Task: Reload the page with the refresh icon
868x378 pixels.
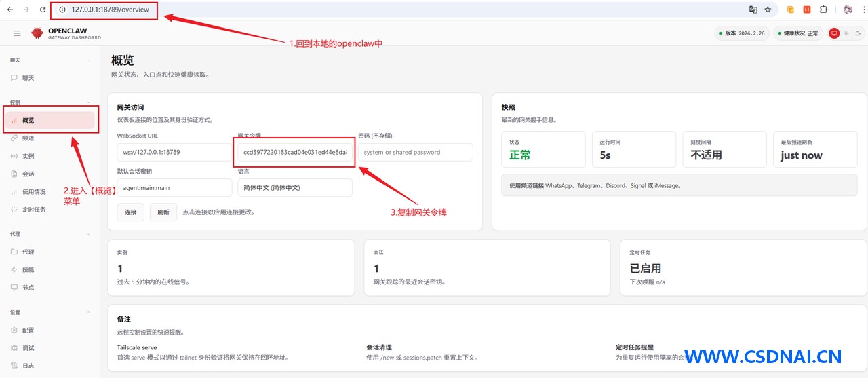Action: 43,10
